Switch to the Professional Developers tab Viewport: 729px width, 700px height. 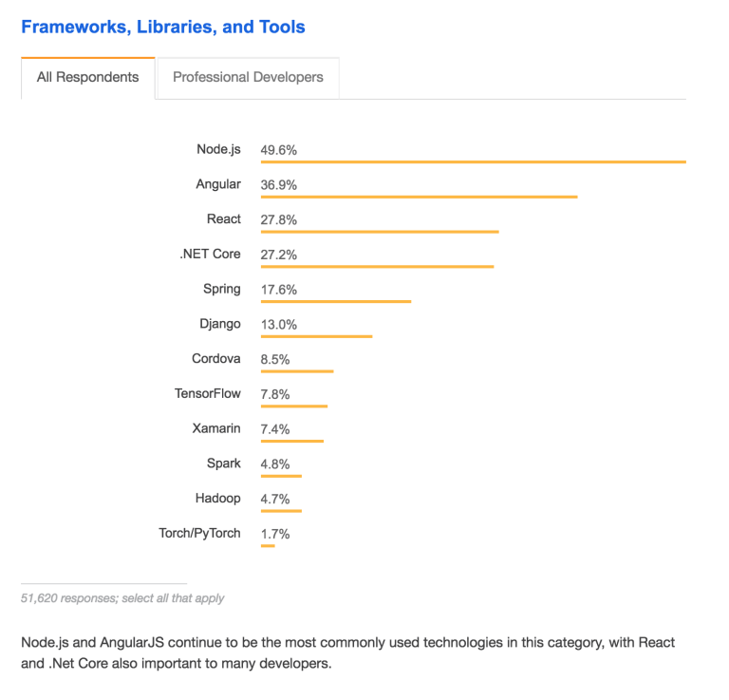[x=248, y=77]
